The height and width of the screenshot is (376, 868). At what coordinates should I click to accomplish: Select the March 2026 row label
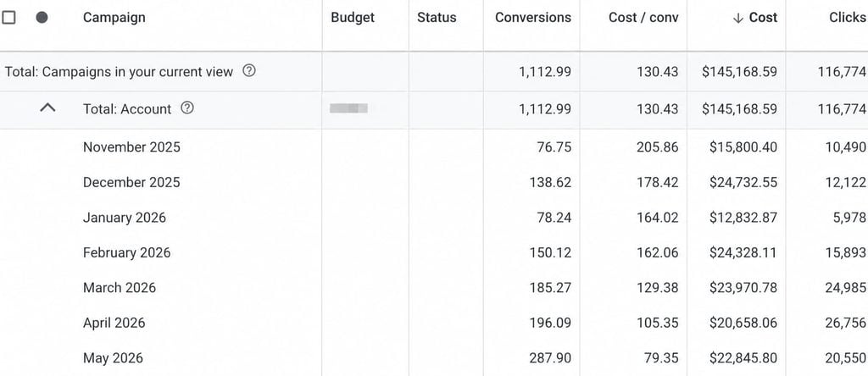(x=120, y=288)
